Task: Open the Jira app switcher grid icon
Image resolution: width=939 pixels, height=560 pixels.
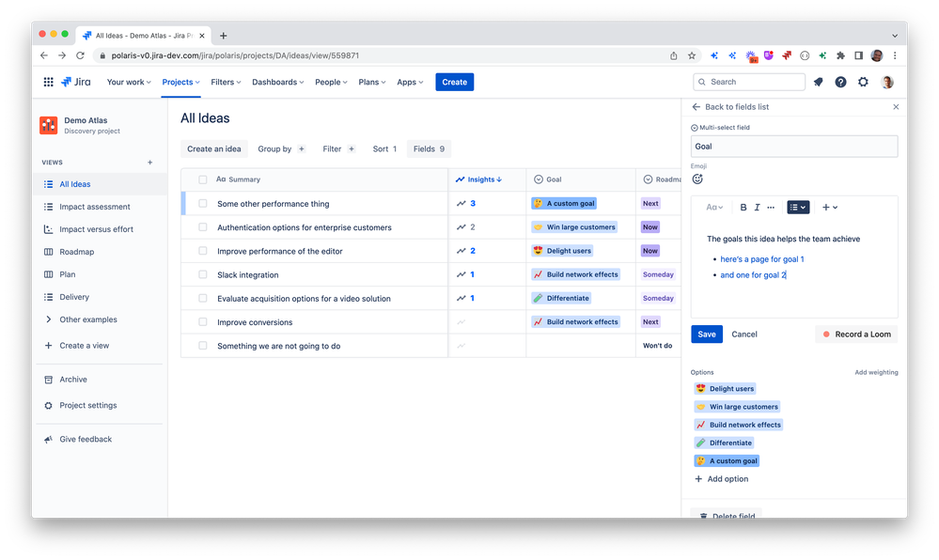Action: point(49,82)
